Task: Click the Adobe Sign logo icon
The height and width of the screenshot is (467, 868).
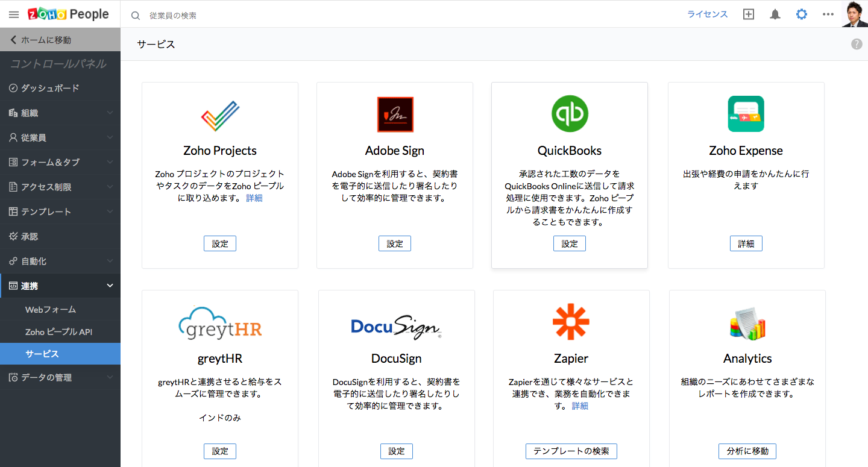Action: tap(395, 114)
